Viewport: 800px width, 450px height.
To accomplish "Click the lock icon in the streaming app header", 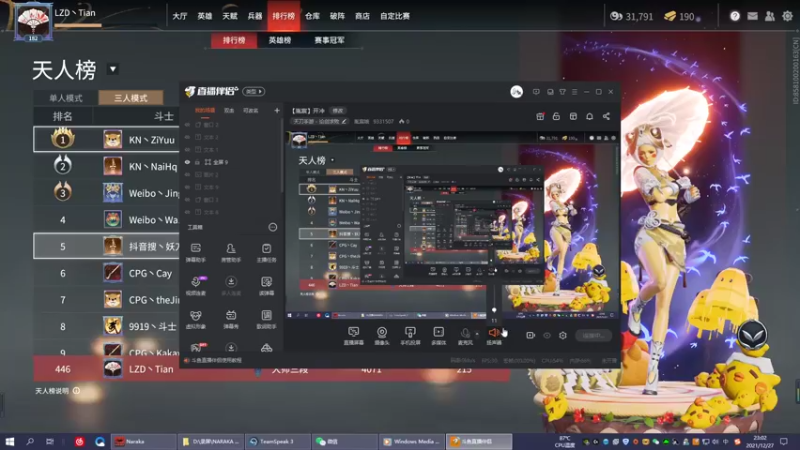I will (556, 116).
